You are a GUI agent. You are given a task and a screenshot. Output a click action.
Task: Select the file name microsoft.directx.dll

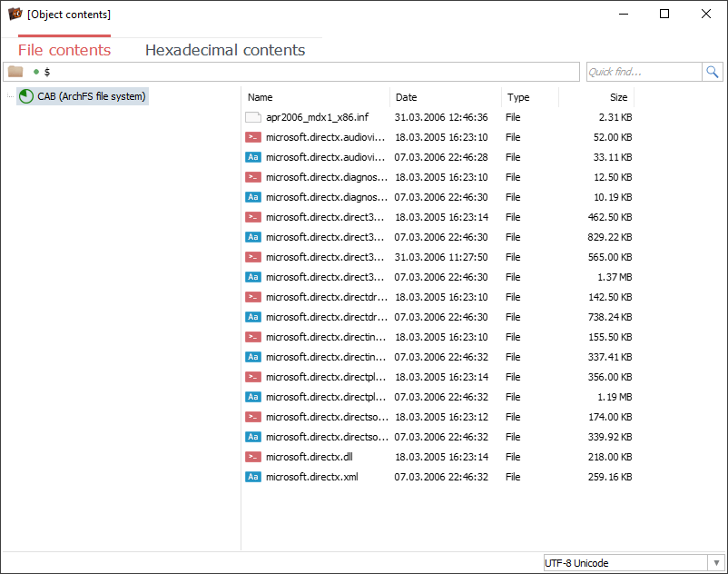click(x=310, y=457)
